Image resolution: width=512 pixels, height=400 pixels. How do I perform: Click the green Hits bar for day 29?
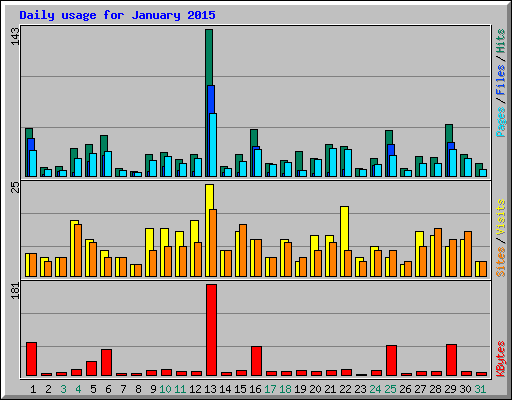click(x=449, y=133)
